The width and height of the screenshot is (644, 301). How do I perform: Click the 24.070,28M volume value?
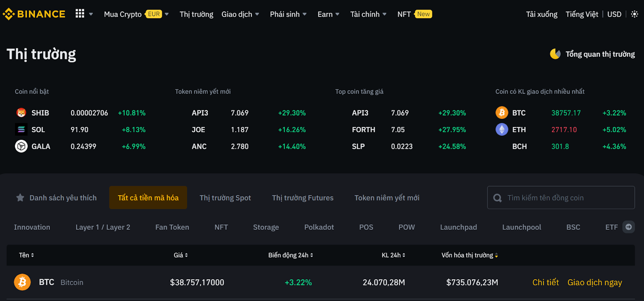coord(384,282)
